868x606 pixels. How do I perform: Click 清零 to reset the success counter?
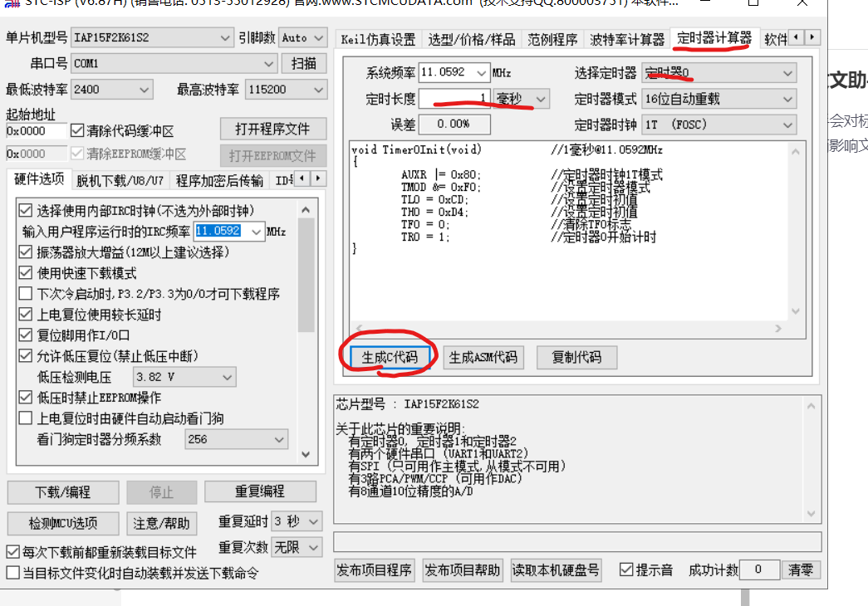pos(800,569)
